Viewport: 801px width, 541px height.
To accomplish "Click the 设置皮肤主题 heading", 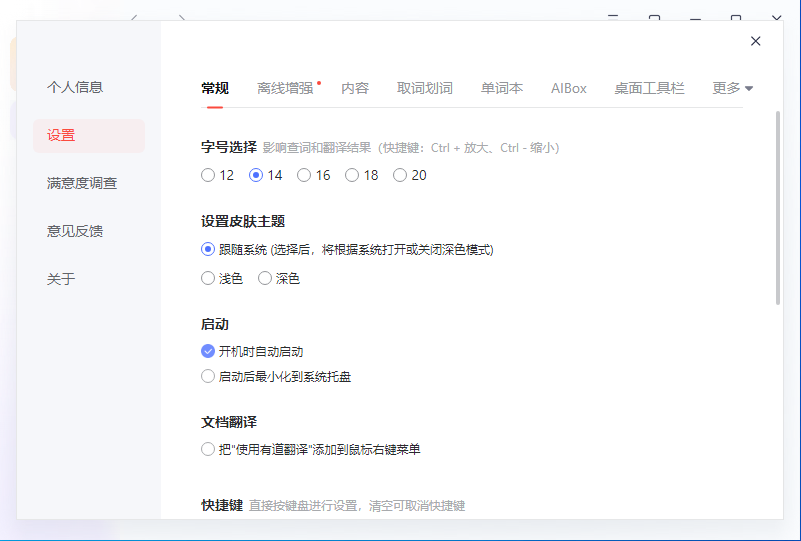I will [243, 221].
